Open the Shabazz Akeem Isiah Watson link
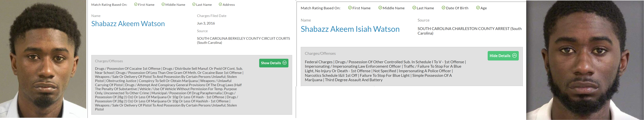 click(x=350, y=29)
